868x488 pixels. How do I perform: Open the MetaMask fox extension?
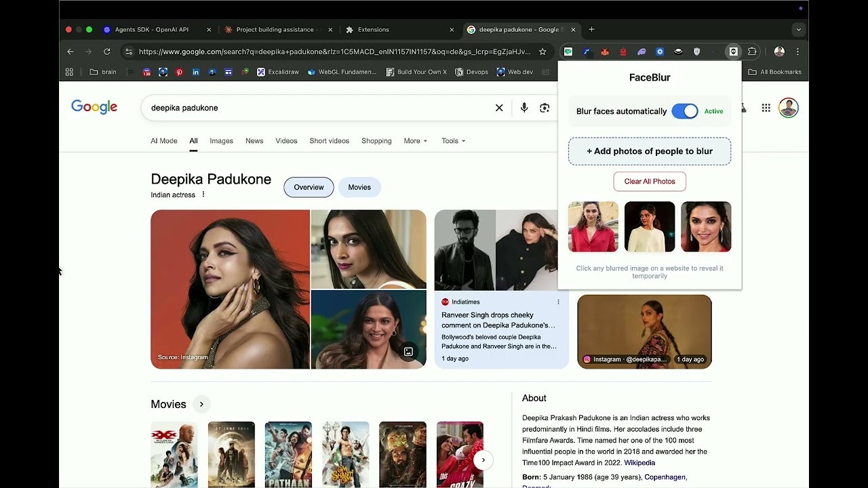(x=604, y=52)
